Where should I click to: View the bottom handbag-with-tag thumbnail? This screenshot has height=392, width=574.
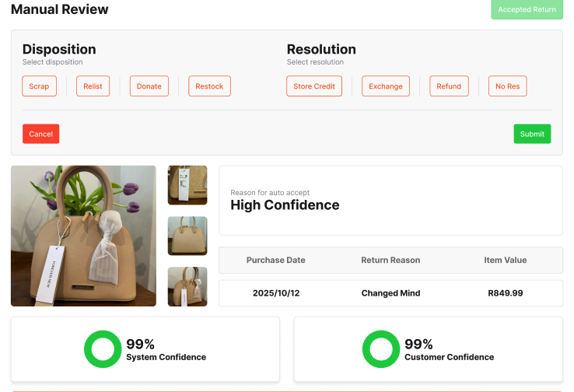coord(187,286)
